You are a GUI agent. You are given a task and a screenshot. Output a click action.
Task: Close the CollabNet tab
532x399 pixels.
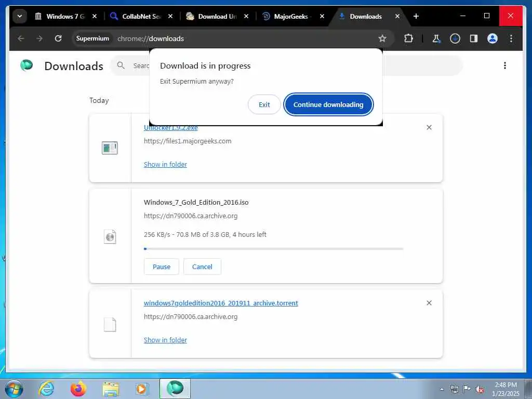170,16
